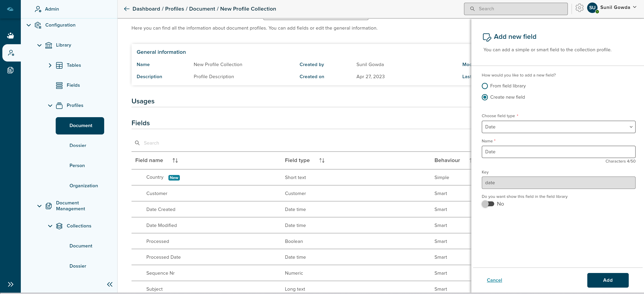Click the back arrow in breadcrumb
644x294 pixels.
coord(126,9)
